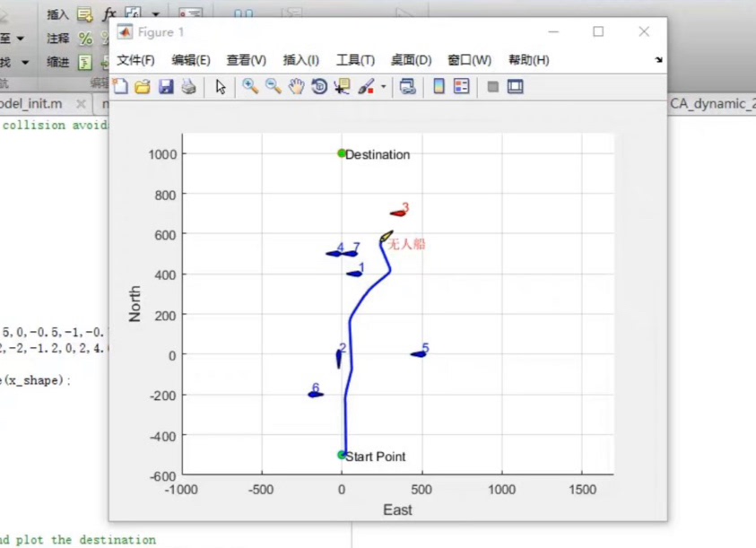Viewport: 756px width, 548px height.
Task: Click the 注释 button in MATLAB editor ribbon
Action: pyautogui.click(x=58, y=38)
